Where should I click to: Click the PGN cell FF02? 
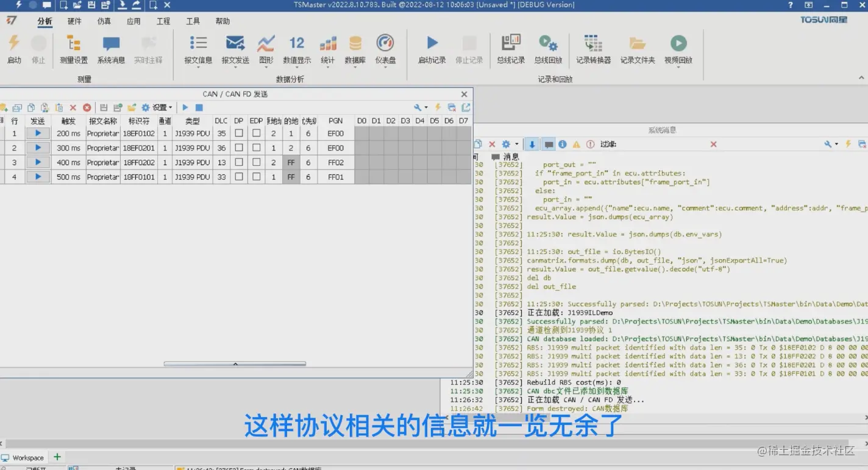pyautogui.click(x=336, y=162)
